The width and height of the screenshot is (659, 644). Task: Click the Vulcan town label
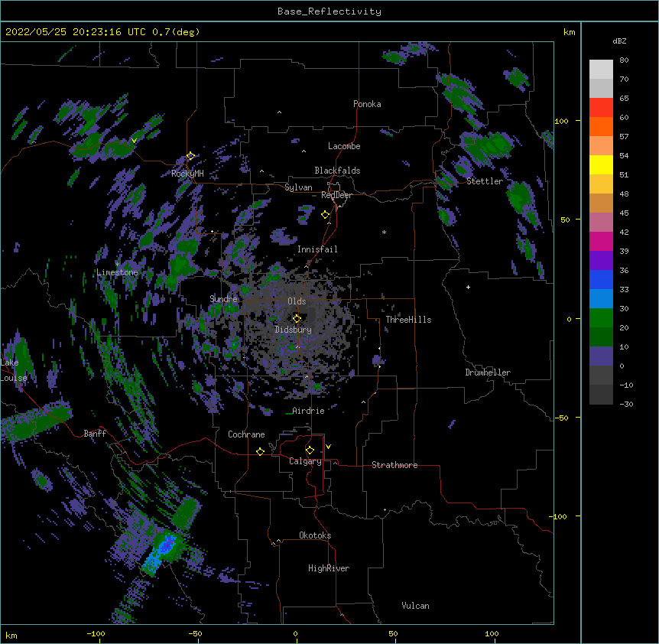[x=415, y=606]
